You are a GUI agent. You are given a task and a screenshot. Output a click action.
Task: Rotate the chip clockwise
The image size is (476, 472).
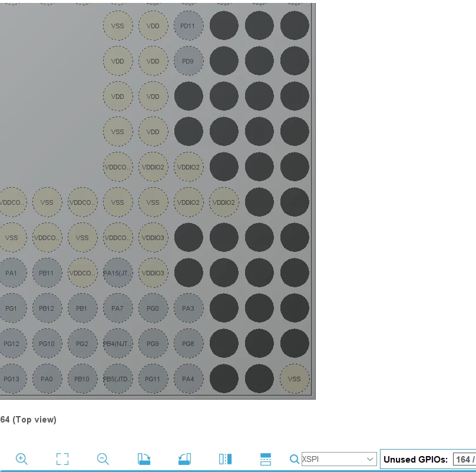(x=144, y=459)
